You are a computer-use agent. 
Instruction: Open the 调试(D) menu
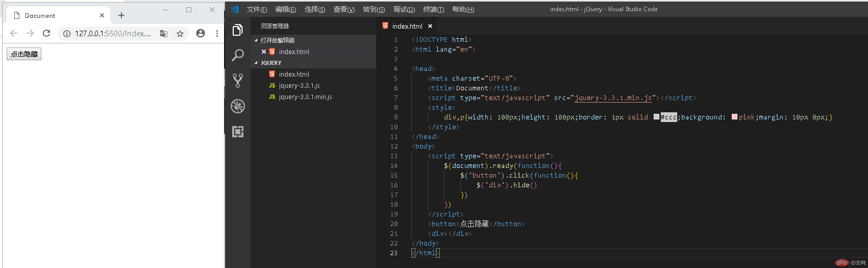404,9
